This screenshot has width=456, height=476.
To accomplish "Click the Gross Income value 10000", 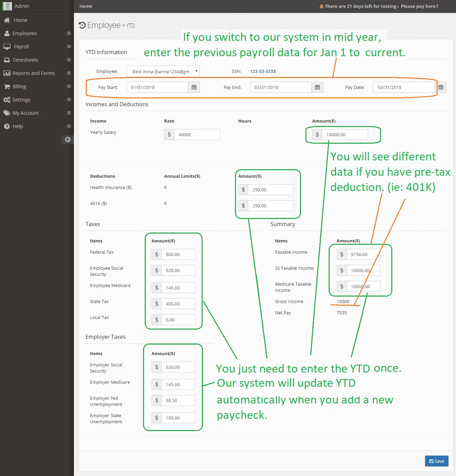I will 343,301.
